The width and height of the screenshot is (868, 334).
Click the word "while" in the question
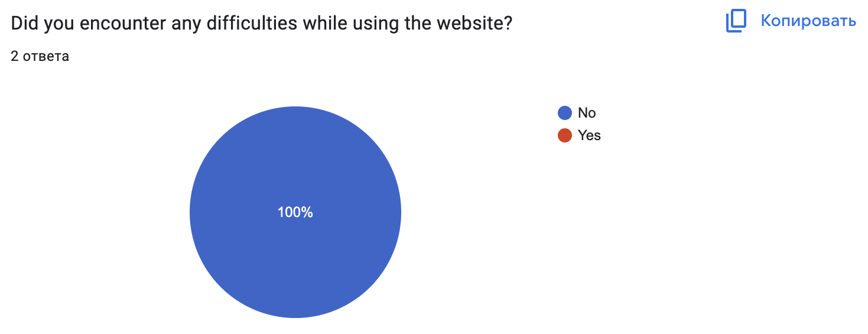(x=326, y=24)
